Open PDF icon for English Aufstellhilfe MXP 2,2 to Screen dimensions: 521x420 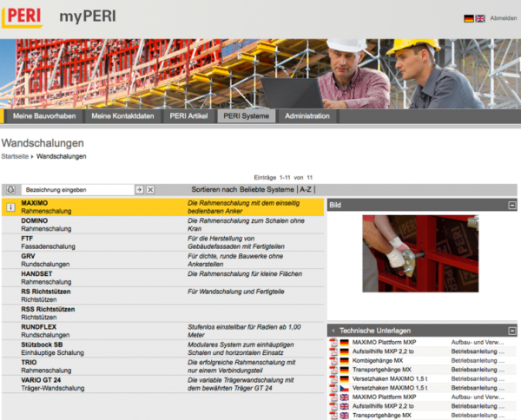pyautogui.click(x=333, y=406)
